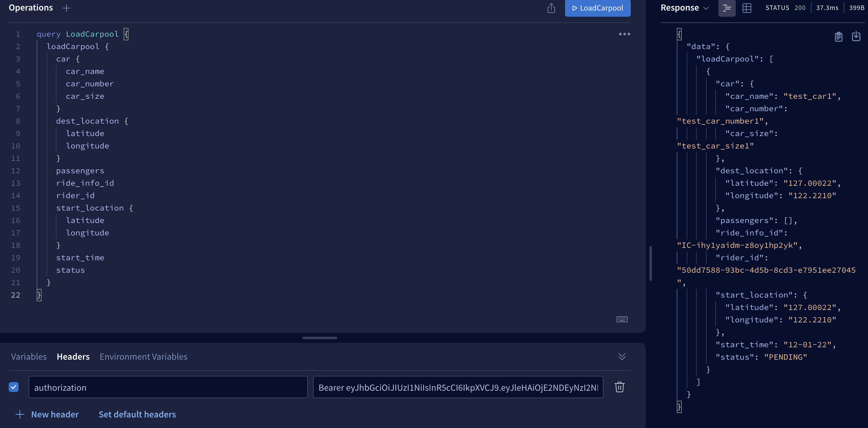The width and height of the screenshot is (868, 428).
Task: Select the JSON response view icon
Action: [x=727, y=8]
